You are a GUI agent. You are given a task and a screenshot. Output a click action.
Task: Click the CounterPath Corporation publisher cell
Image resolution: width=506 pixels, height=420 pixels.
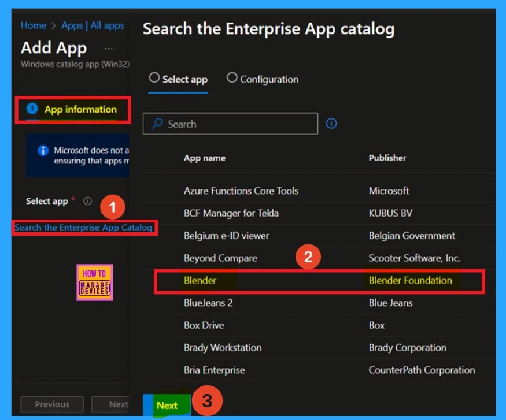[x=422, y=370]
